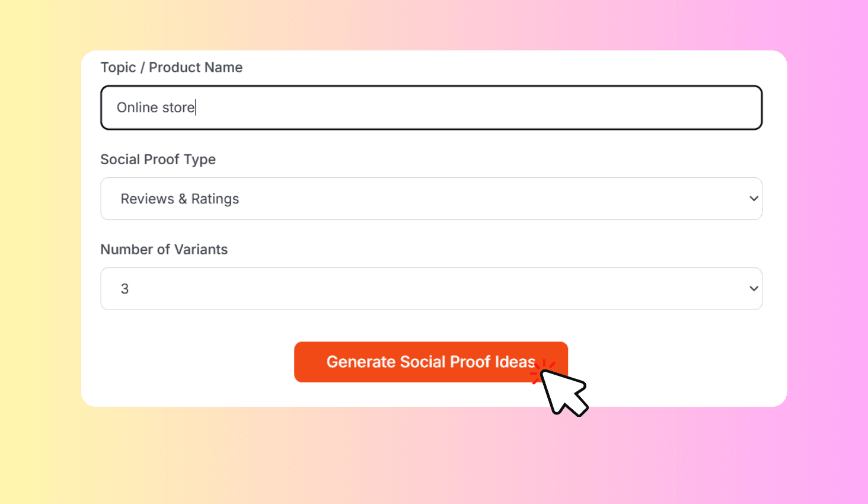Click empty area right of "Online store" text
This screenshot has width=868, height=504.
coord(474,107)
